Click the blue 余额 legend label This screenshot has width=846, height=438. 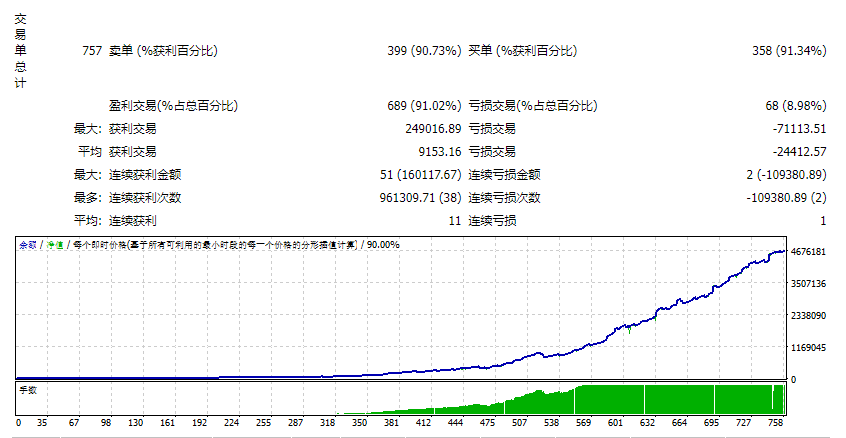(28, 244)
